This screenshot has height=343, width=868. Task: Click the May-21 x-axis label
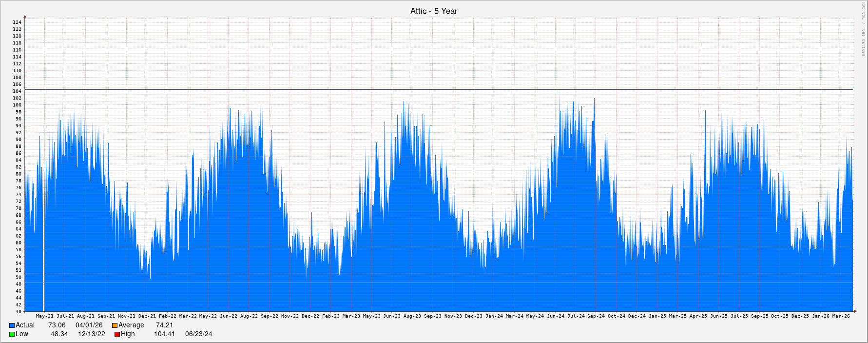coord(45,316)
